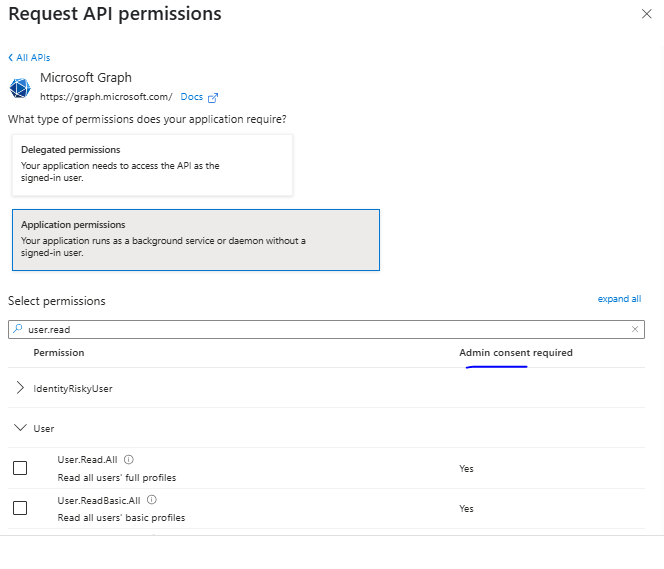Select the Delegated permissions card
This screenshot has height=569, width=664.
152,165
